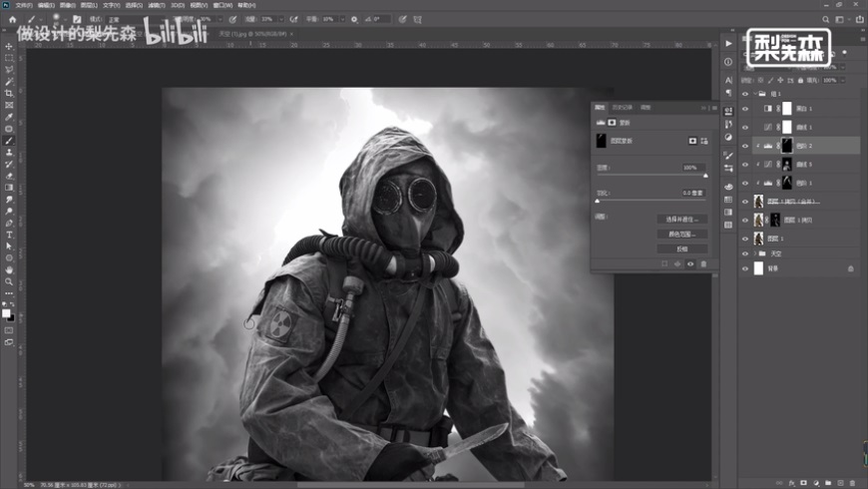
Task: Open the smoothing 10% dropdown
Action: (342, 19)
